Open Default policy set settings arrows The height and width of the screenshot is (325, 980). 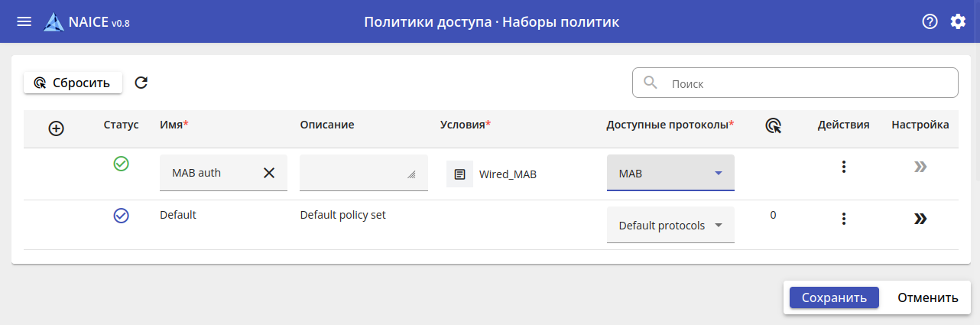[920, 219]
